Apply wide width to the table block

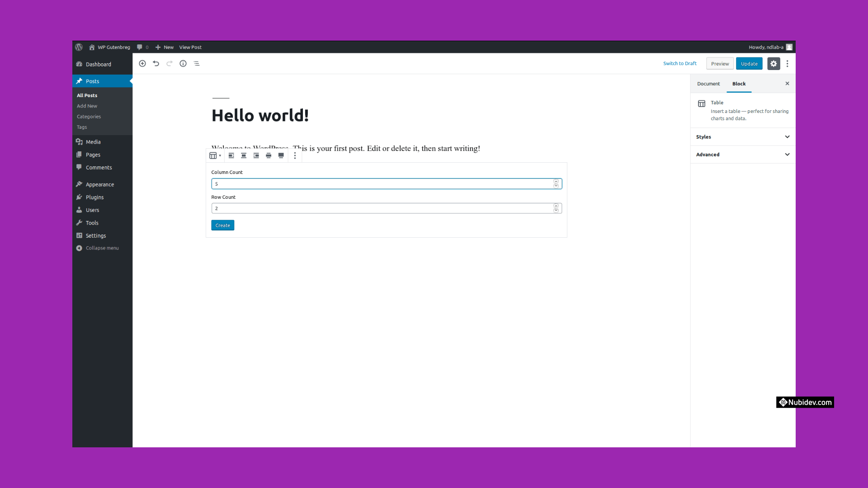[x=269, y=155]
